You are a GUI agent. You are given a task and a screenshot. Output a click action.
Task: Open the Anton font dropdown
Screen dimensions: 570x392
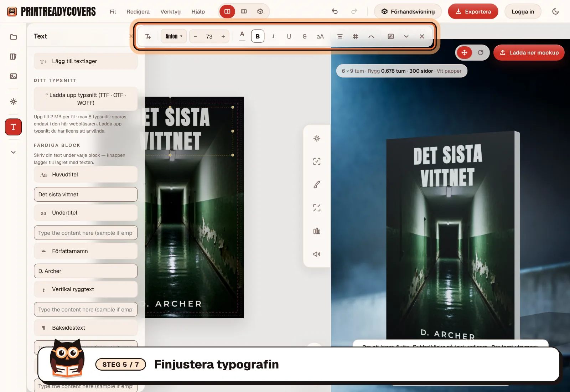pos(174,36)
